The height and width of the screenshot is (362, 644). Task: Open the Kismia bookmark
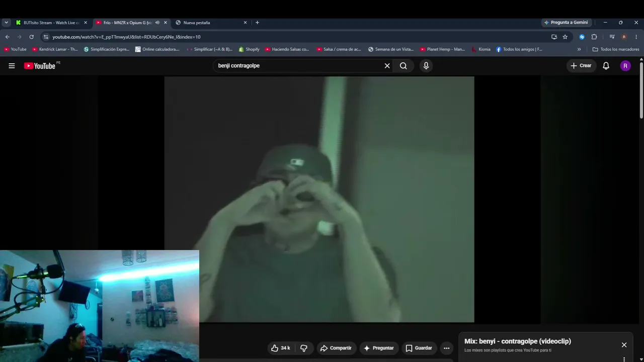coord(481,49)
